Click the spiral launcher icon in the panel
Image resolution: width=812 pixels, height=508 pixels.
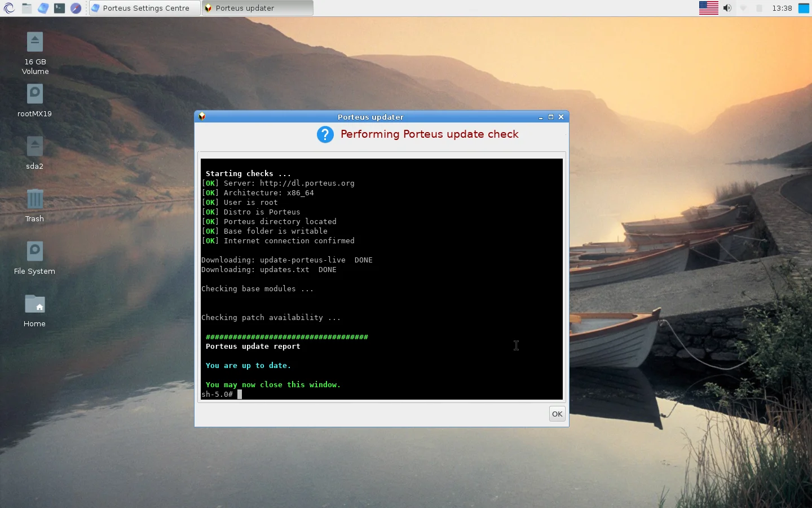9,8
